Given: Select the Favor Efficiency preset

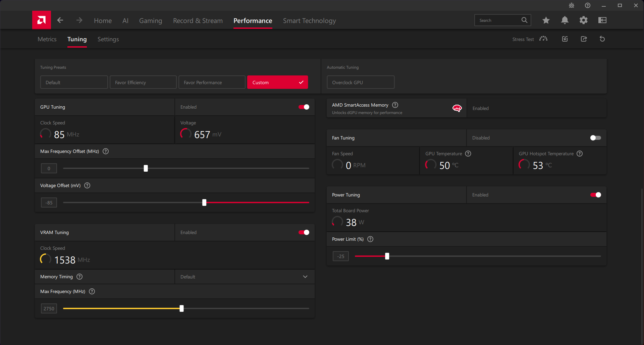Looking at the screenshot, I should pyautogui.click(x=143, y=82).
